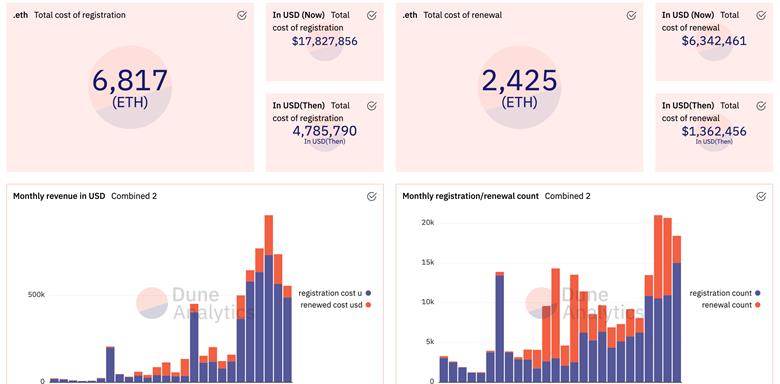Click the tallest bar in registration/renewal count chart
Viewport: 780px width, 384px height.
click(658, 298)
